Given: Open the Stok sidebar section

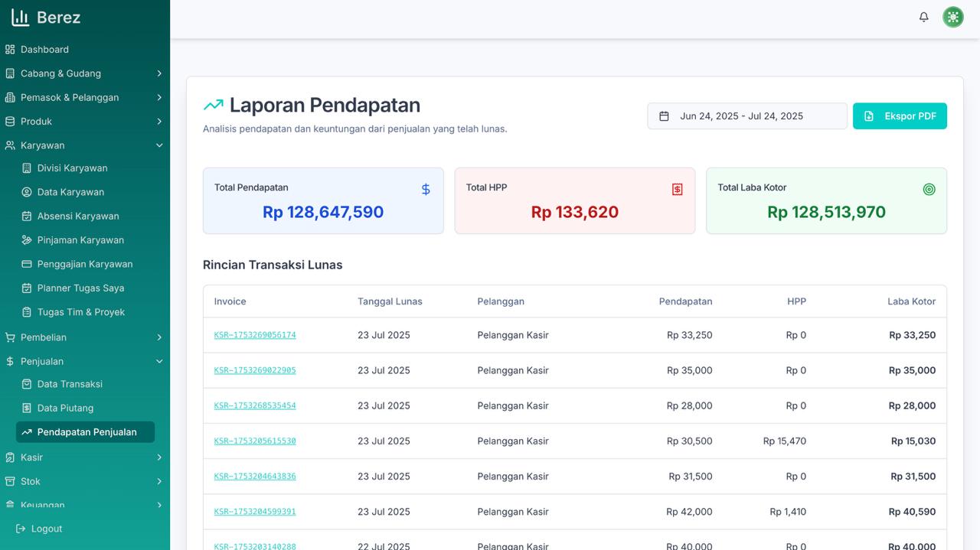Looking at the screenshot, I should tap(31, 481).
